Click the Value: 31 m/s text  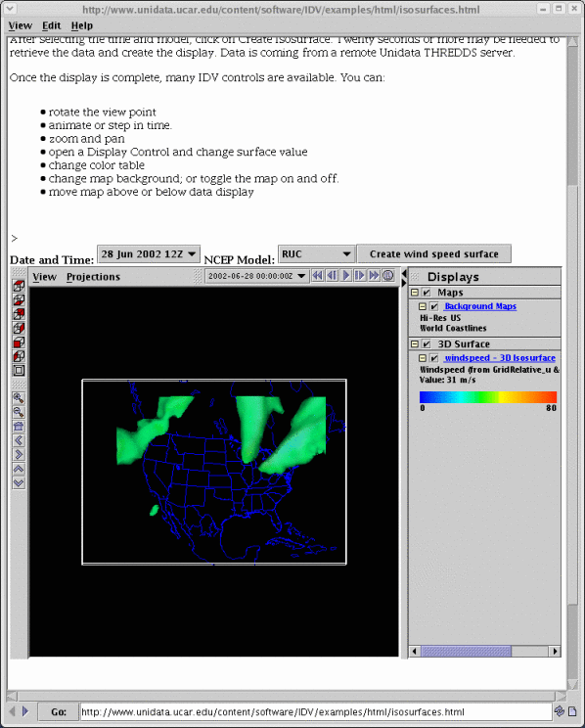pos(448,380)
